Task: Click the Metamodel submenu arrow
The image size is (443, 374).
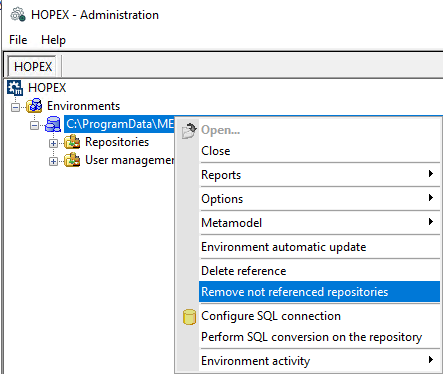Action: coord(431,221)
